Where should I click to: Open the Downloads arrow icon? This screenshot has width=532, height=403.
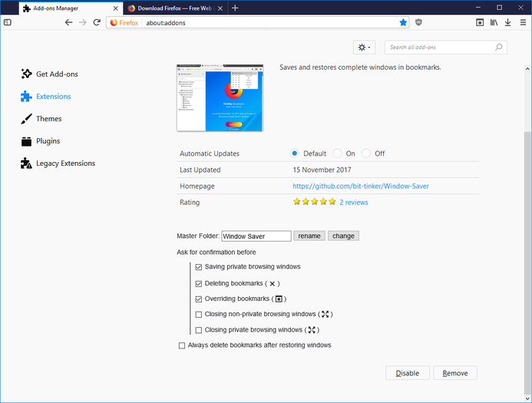[508, 23]
